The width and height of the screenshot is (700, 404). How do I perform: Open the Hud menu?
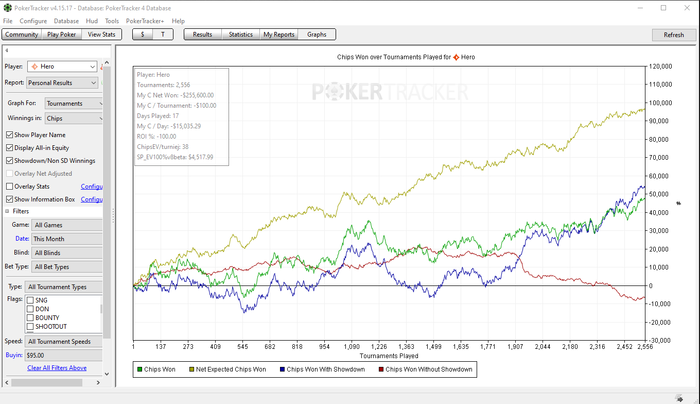(x=92, y=21)
